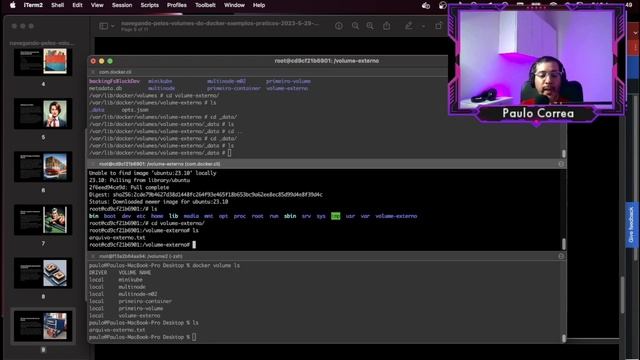Click sbin in the middle pane ls output
This screenshot has width=640, height=360.
290,216
